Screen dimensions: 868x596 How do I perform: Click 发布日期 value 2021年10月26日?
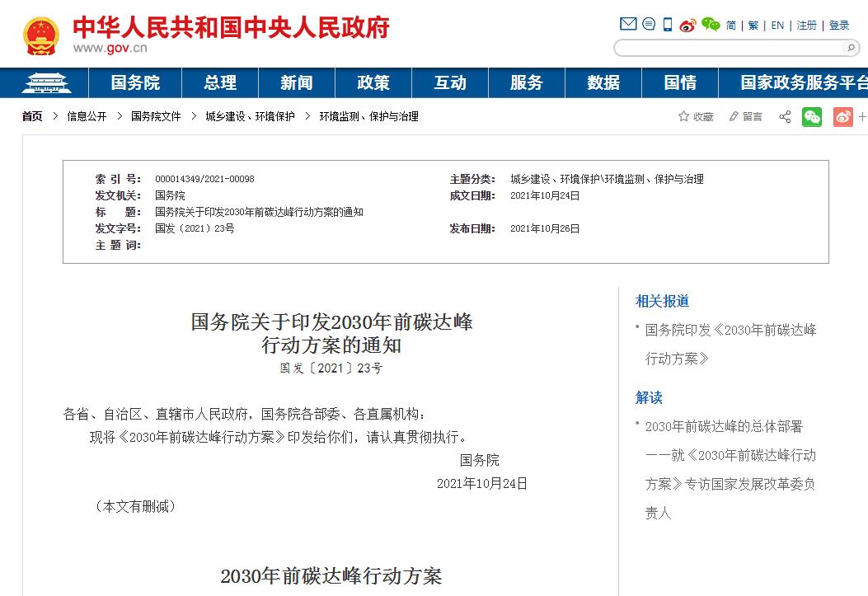545,228
